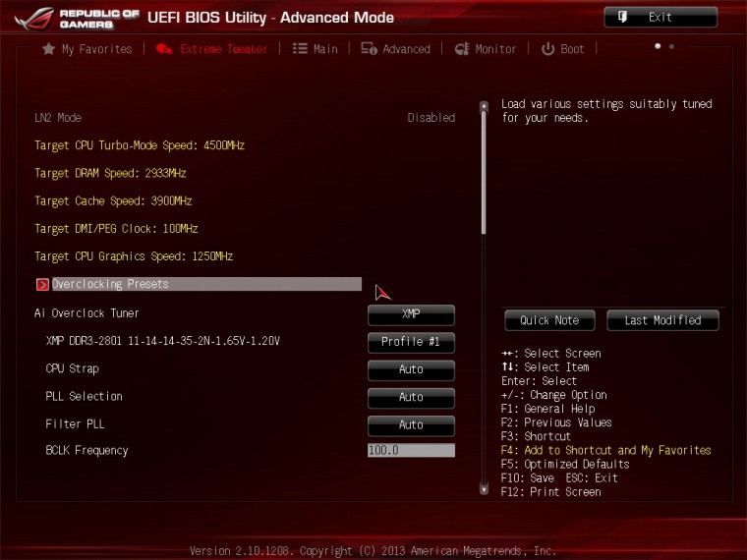
Task: Click the scroll down arrow of settings list
Action: click(483, 487)
